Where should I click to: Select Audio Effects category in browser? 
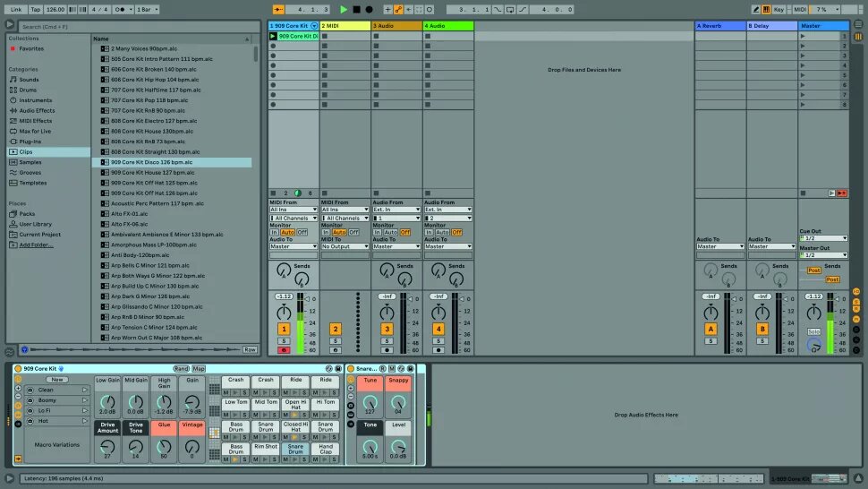(37, 110)
